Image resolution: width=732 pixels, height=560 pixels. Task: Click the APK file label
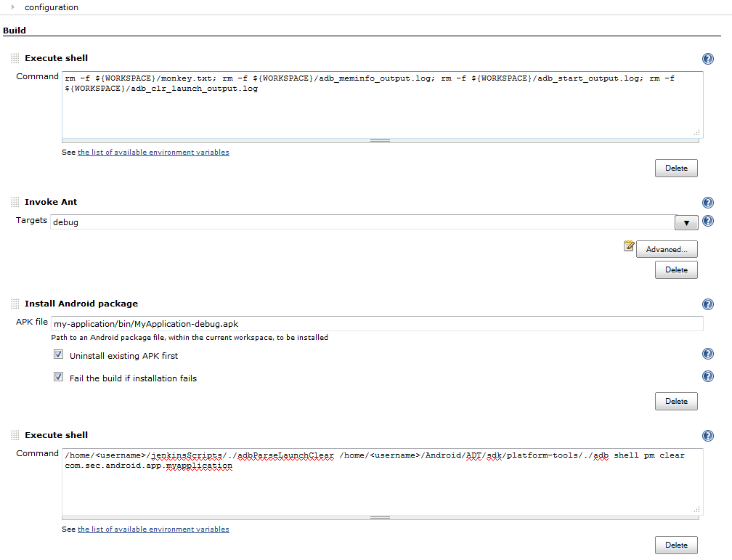[32, 322]
